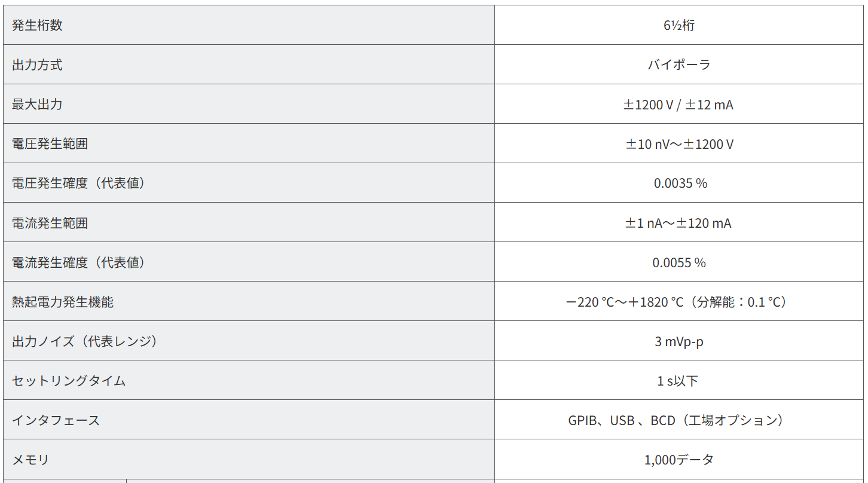Click the 1,000データ memory value
This screenshot has height=483, width=868.
tap(678, 460)
